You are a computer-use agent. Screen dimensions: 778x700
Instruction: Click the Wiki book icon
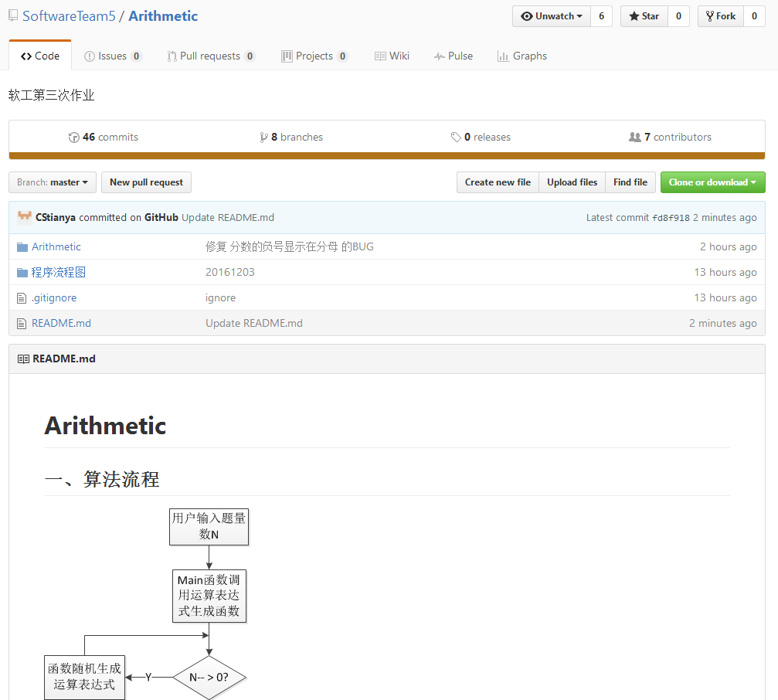point(380,56)
